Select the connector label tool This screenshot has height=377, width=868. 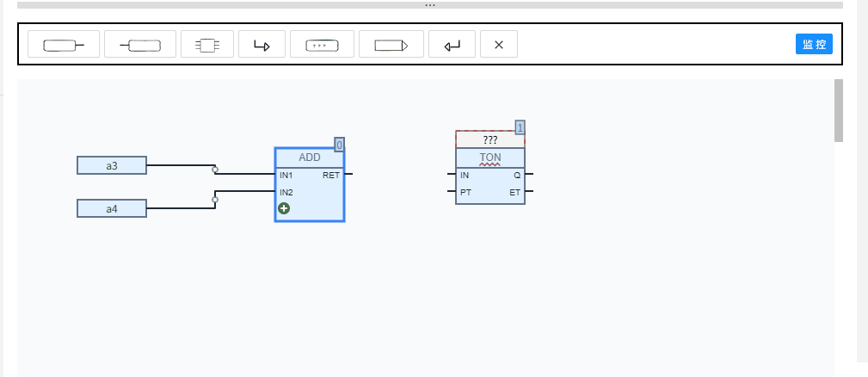pos(391,44)
